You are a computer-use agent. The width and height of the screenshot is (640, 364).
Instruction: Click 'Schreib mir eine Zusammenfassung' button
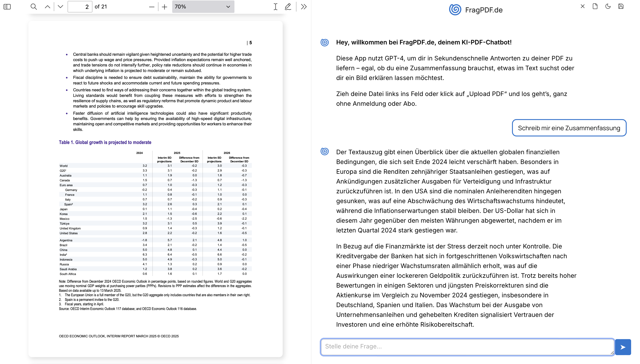coord(569,128)
